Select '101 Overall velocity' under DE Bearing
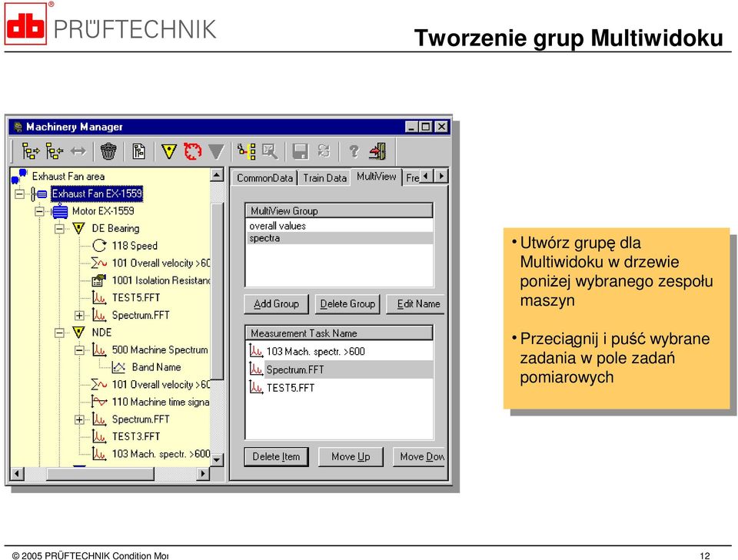The image size is (738, 560). (x=161, y=263)
